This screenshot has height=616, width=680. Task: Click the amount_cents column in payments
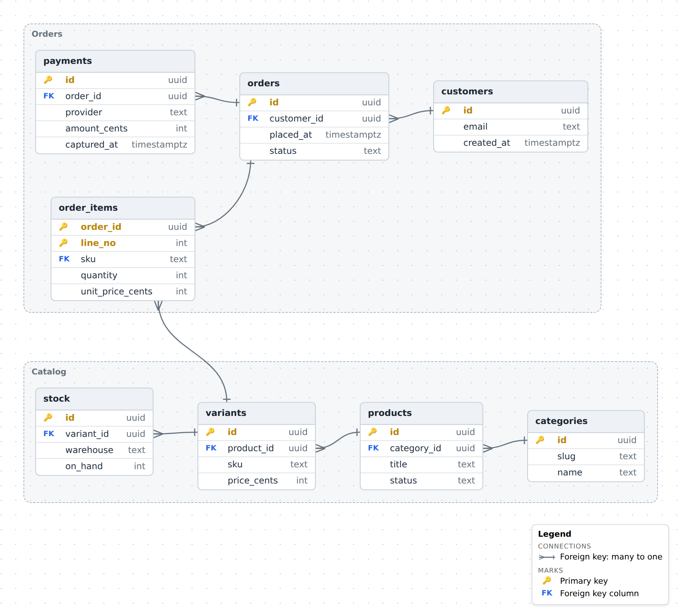tap(115, 128)
